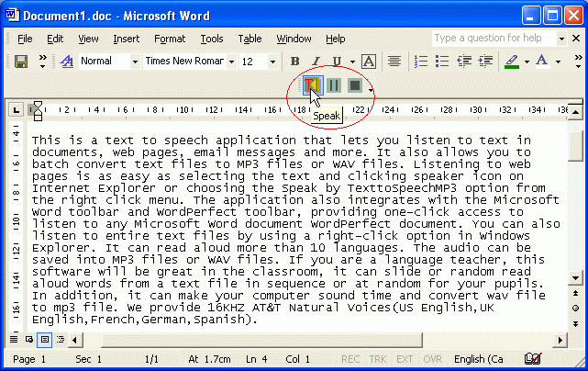588x371 pixels.
Task: Apply the character border icon
Action: 369,62
